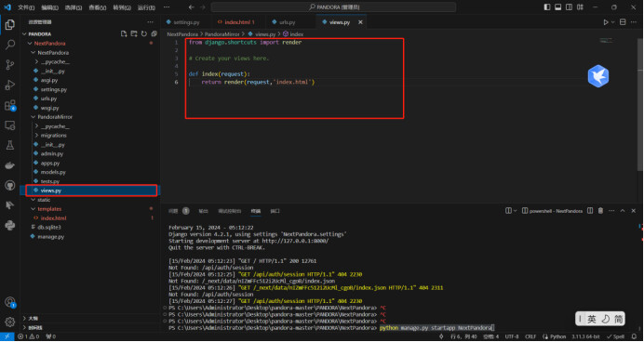Collapse all folders in Explorer

tap(154, 34)
